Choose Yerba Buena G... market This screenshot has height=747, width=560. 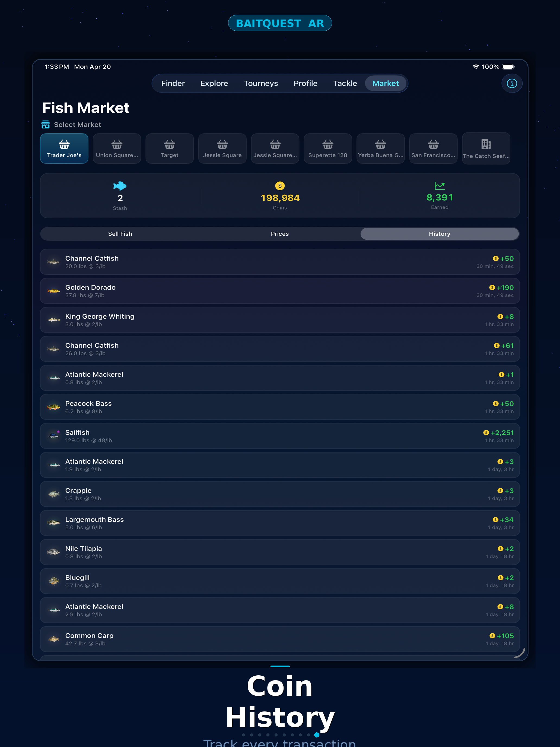(380, 148)
